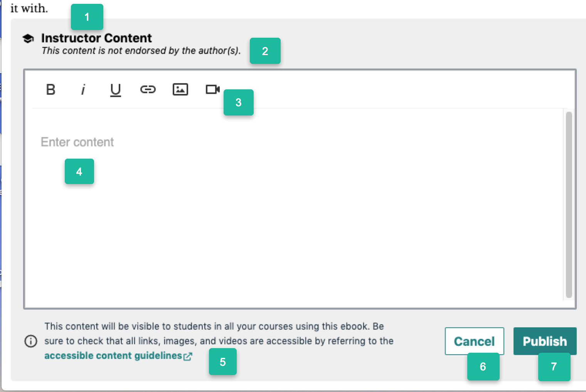This screenshot has height=392, width=586.
Task: Select callout badge 5 below the guidelines link
Action: 222,362
